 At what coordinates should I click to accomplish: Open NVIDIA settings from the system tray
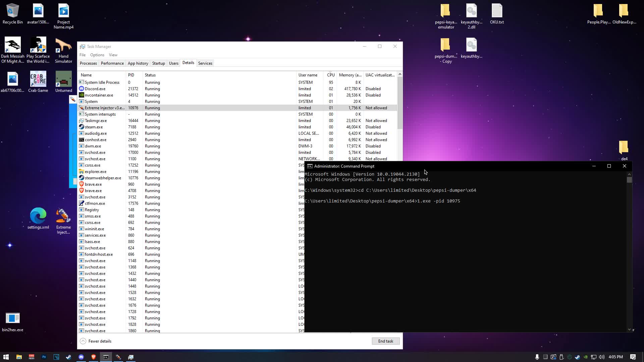[x=585, y=357]
